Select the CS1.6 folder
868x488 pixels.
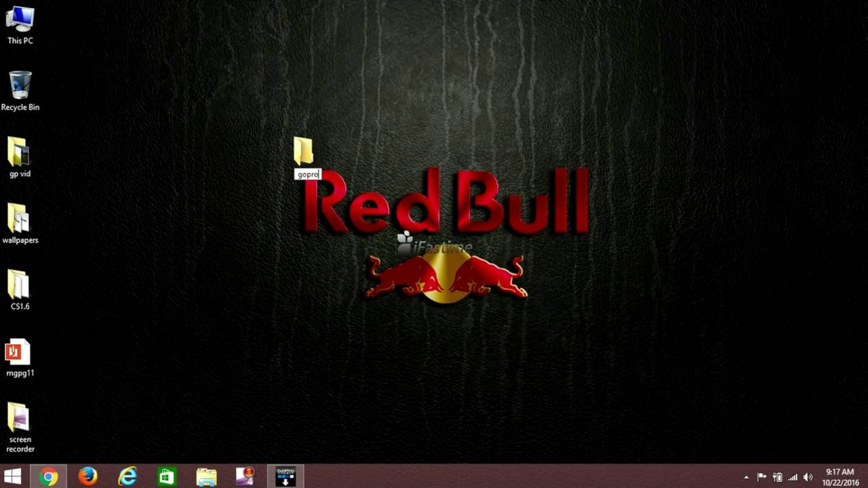(x=20, y=290)
